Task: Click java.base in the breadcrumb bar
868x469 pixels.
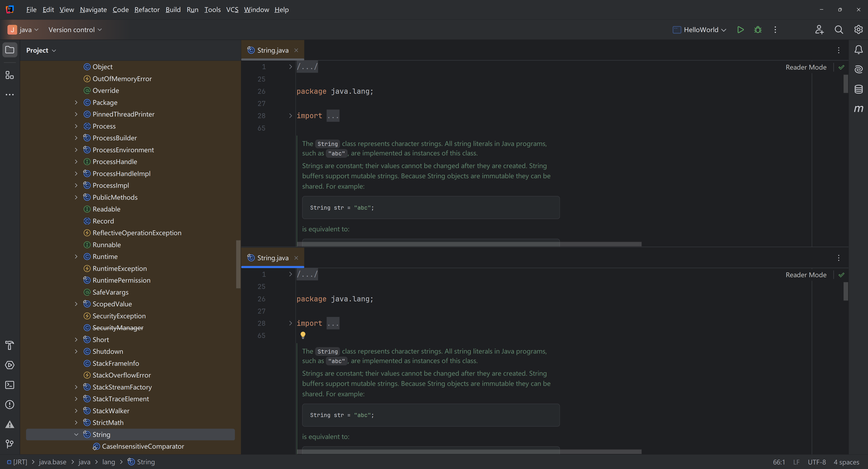Action: [53, 462]
